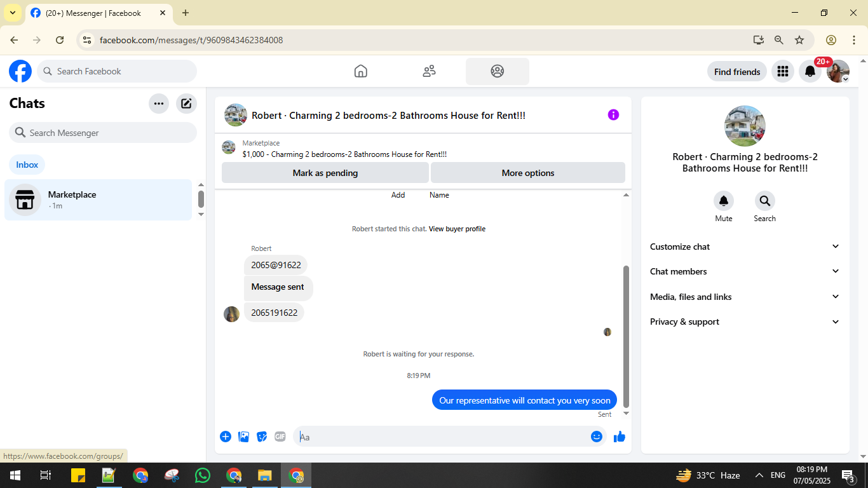Expand Media, files and links section
Viewport: 868px width, 488px height.
pyautogui.click(x=745, y=297)
